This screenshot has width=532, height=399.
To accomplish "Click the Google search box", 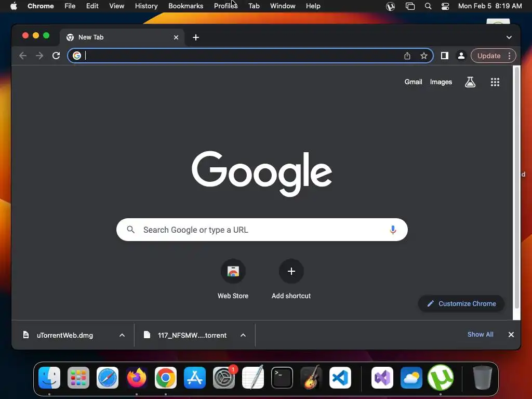I will click(262, 230).
